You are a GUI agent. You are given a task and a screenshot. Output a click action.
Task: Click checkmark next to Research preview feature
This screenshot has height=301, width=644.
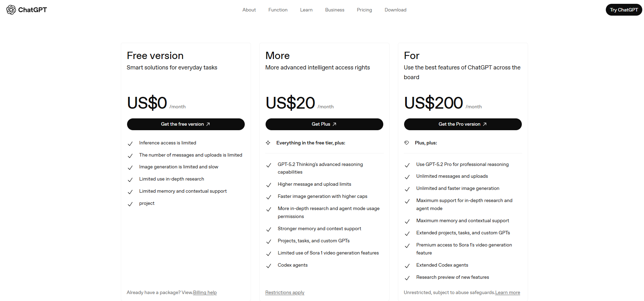pos(407,278)
